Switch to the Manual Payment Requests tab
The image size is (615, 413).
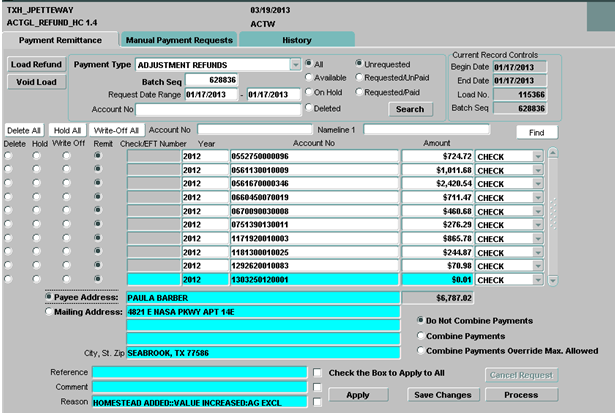180,39
